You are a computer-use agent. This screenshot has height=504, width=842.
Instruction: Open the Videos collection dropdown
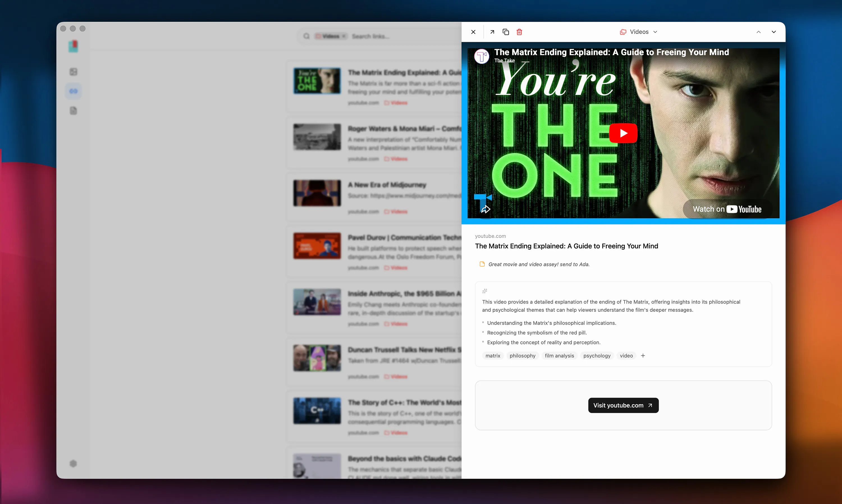(x=639, y=32)
